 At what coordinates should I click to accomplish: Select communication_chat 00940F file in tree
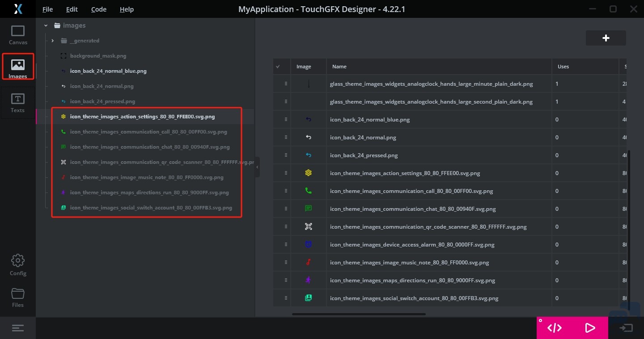click(150, 147)
